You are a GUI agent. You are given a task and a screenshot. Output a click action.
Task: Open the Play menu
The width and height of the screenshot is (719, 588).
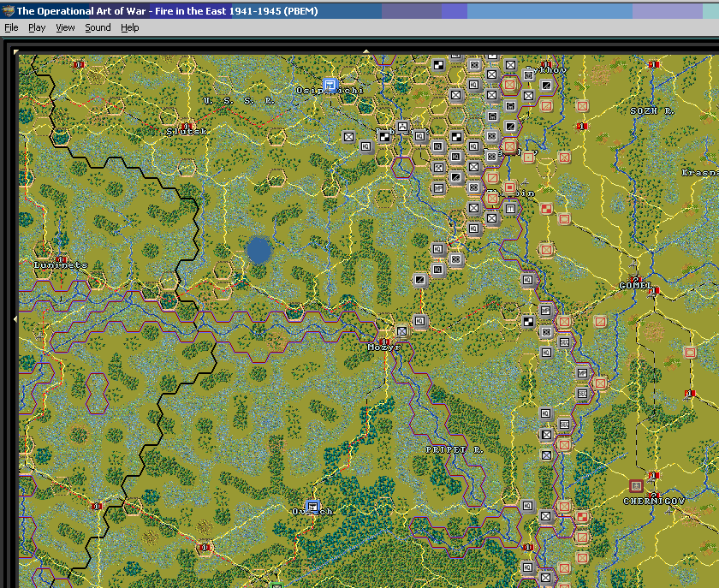pyautogui.click(x=37, y=27)
